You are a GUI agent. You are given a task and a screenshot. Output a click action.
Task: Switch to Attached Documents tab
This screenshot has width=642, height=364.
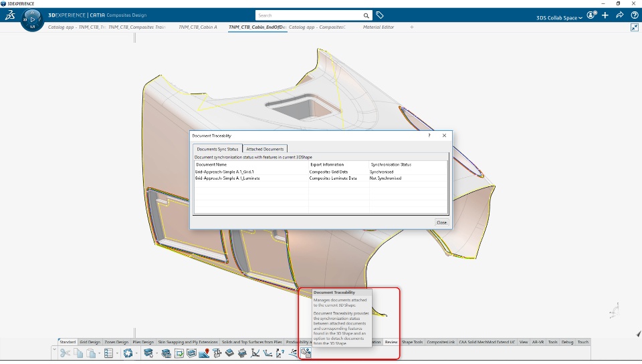[x=265, y=149]
